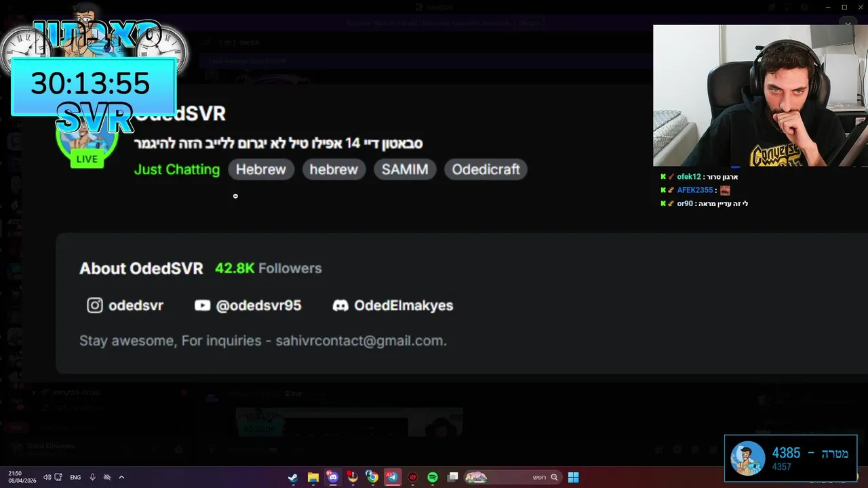
Task: Click the network tray icon
Action: (58, 477)
